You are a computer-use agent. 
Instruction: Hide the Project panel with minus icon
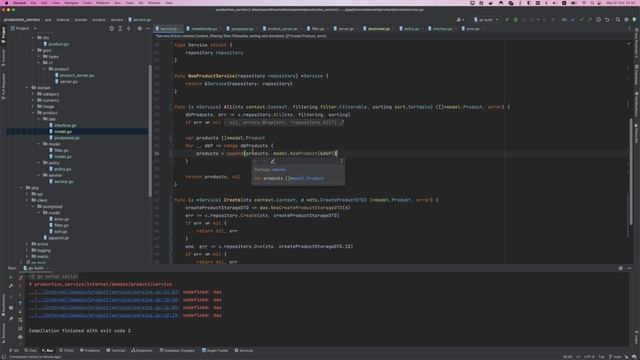148,29
